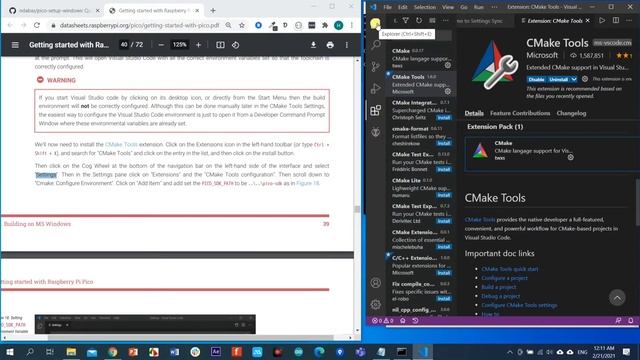Click the run icon in editor title bar

click(x=602, y=20)
